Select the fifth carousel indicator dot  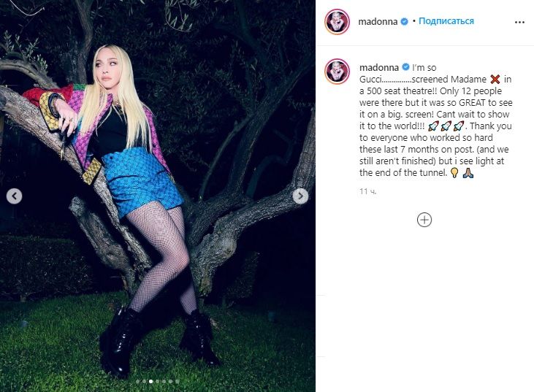tap(164, 382)
